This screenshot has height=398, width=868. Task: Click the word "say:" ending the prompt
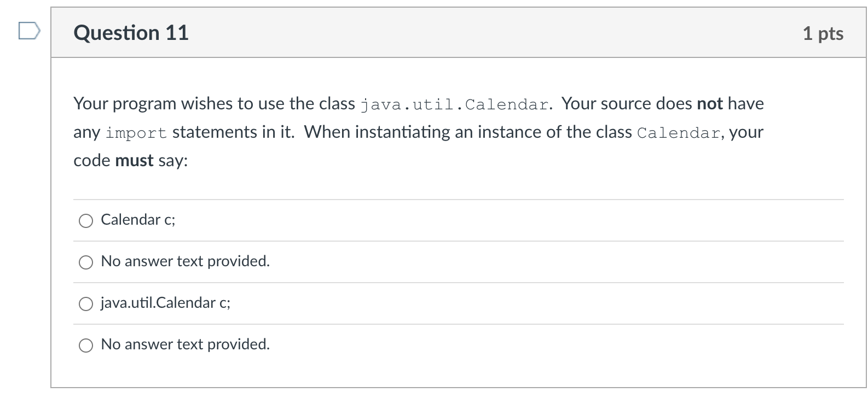pyautogui.click(x=173, y=161)
